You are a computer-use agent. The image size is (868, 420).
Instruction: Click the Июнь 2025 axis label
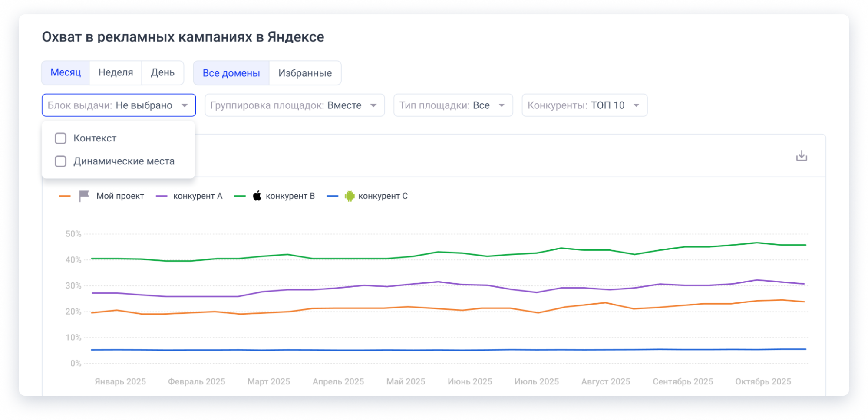(x=470, y=381)
